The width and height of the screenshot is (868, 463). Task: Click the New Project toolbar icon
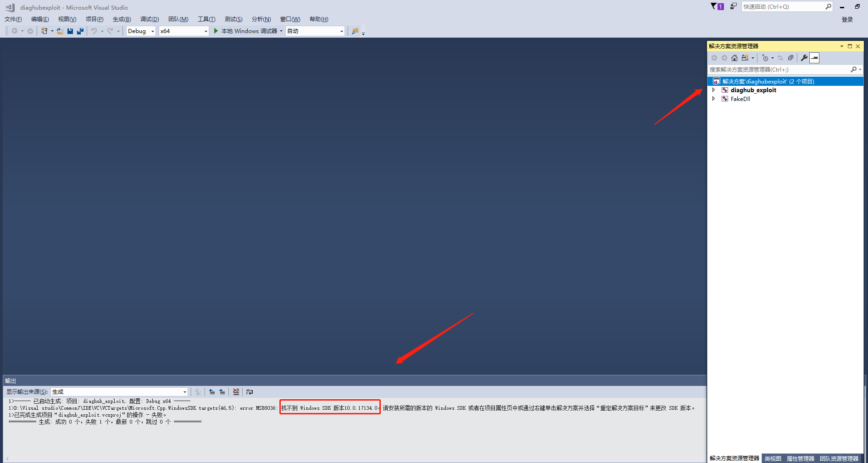point(44,31)
